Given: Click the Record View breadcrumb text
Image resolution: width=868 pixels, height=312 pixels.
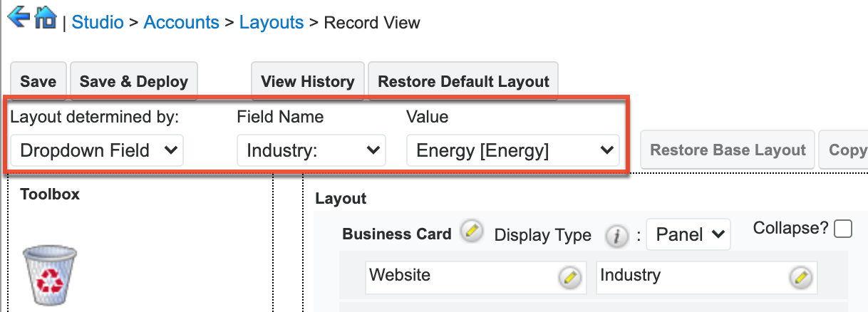Looking at the screenshot, I should 372,22.
